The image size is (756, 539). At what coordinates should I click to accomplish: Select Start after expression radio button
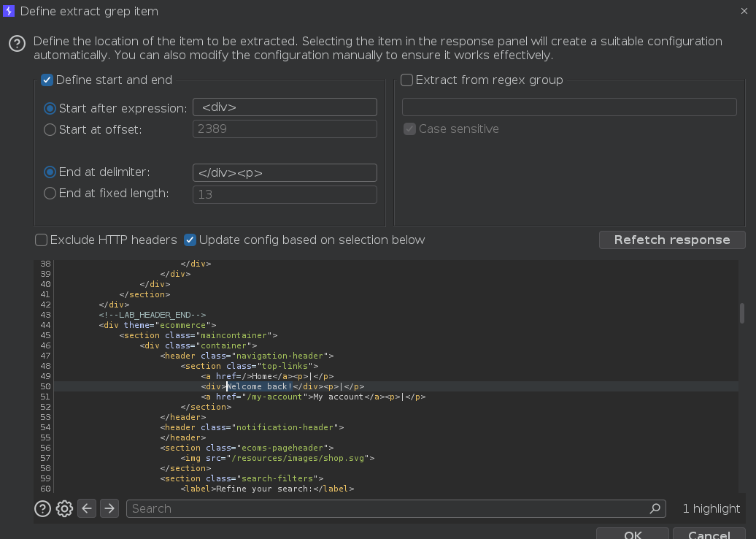[50, 109]
